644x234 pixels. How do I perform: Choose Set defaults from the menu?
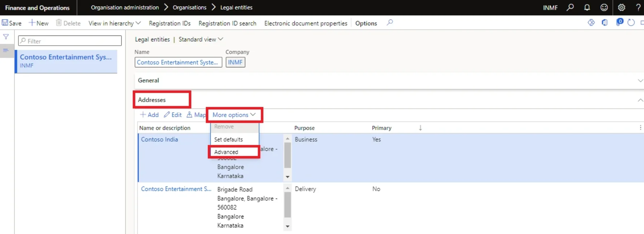(x=234, y=139)
